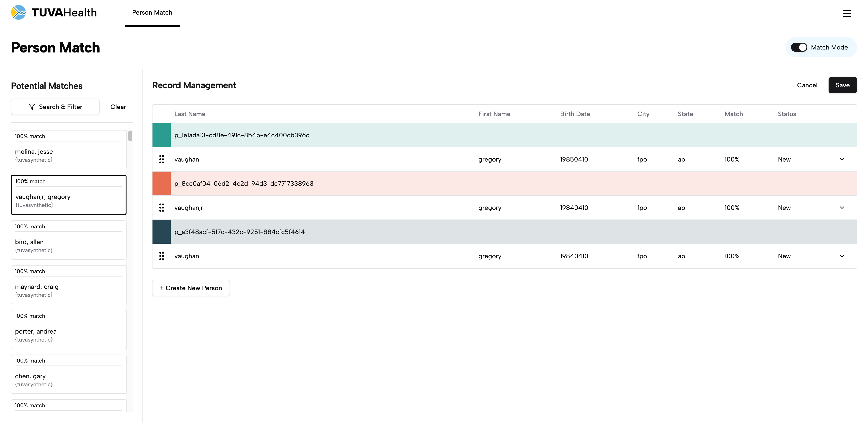Expand the vaughan 19840410 row chevron

pyautogui.click(x=842, y=256)
